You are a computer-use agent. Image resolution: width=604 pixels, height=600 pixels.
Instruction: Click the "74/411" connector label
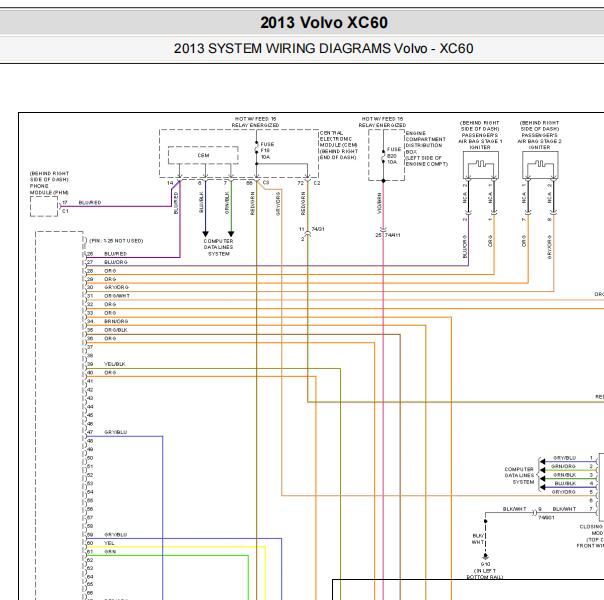pyautogui.click(x=393, y=235)
